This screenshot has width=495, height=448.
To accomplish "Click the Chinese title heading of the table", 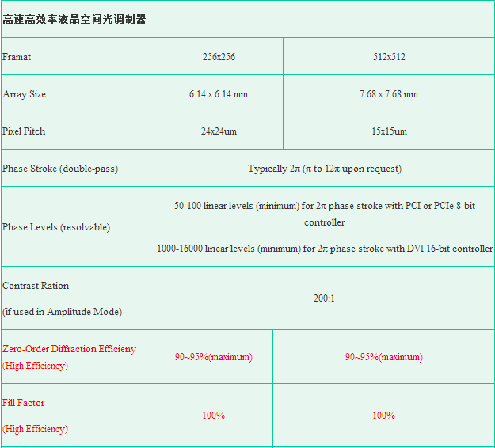I will (x=74, y=19).
